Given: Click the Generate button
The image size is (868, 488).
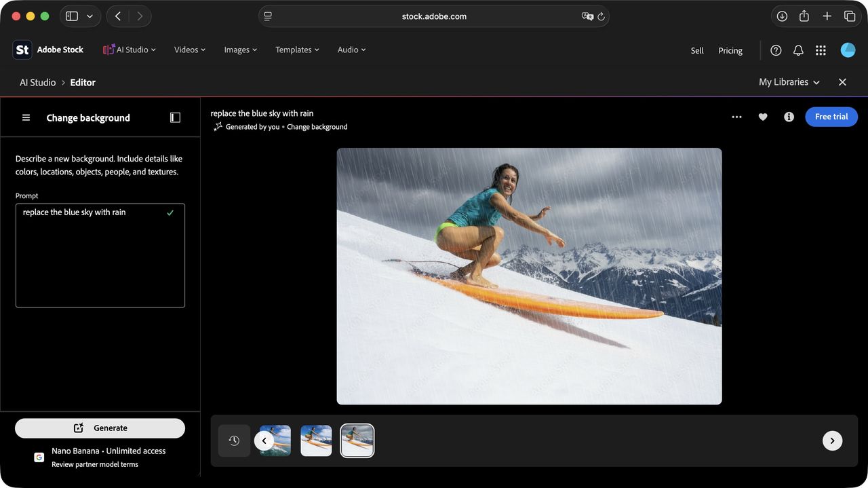Looking at the screenshot, I should pyautogui.click(x=100, y=428).
